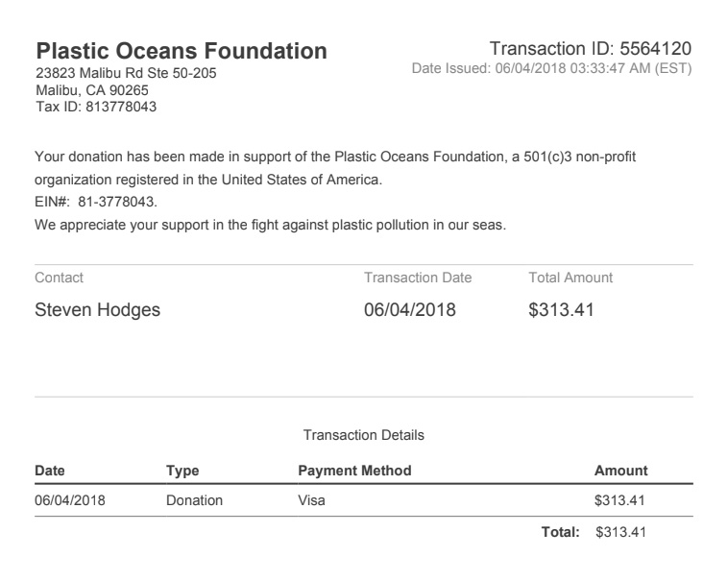Click the contact name Steven Hodges
Viewport: 728px width, 581px height.
pyautogui.click(x=98, y=310)
